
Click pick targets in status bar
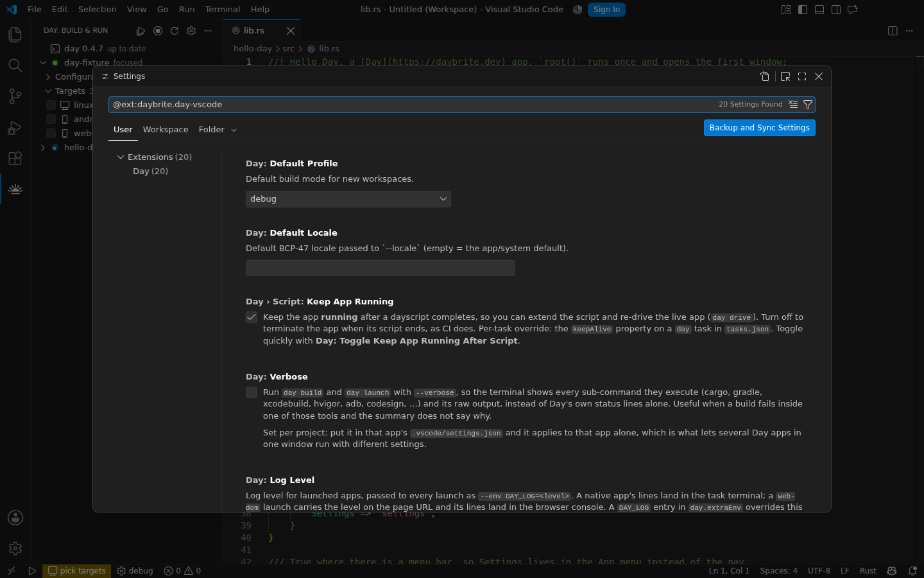(x=77, y=571)
